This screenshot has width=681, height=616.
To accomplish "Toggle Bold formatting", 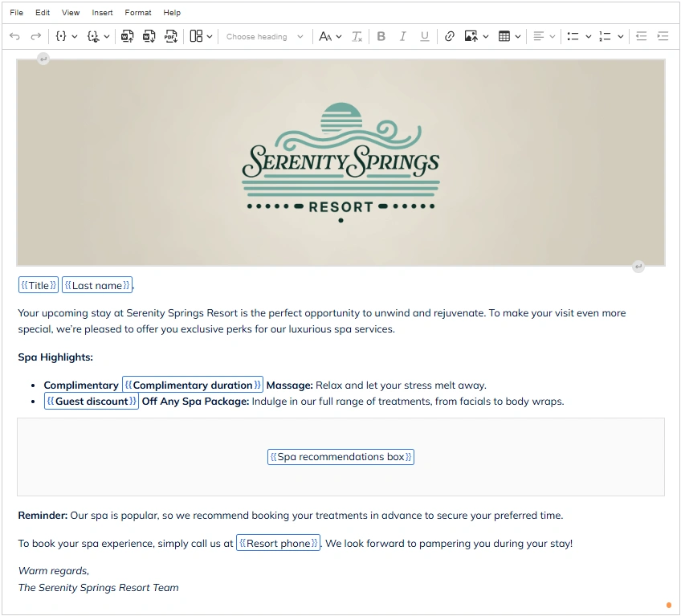I will click(381, 36).
